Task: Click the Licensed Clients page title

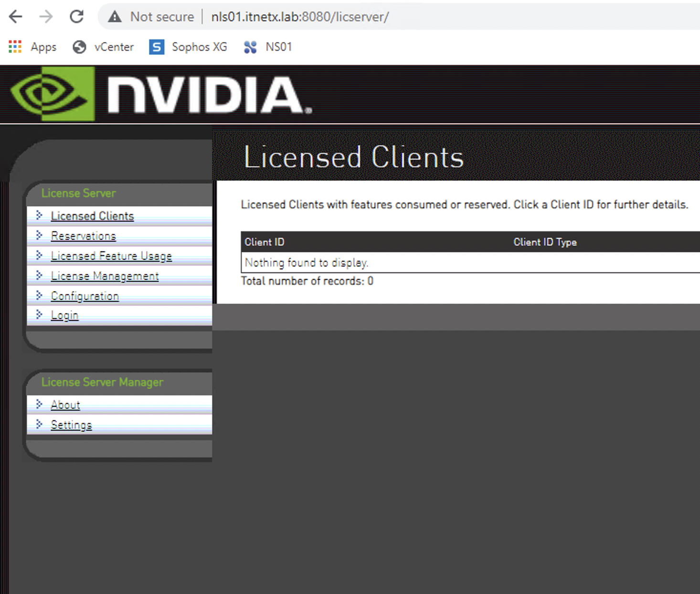Action: pos(353,157)
